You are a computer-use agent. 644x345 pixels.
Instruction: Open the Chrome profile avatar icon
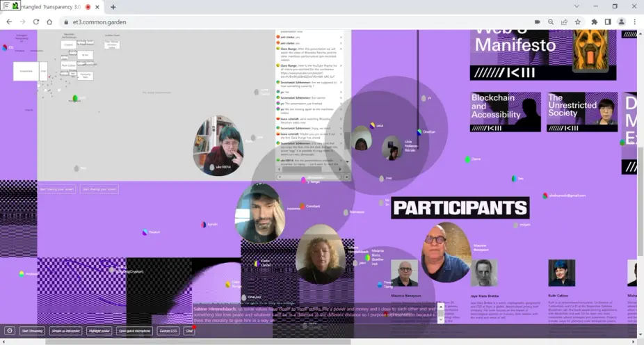coord(622,22)
